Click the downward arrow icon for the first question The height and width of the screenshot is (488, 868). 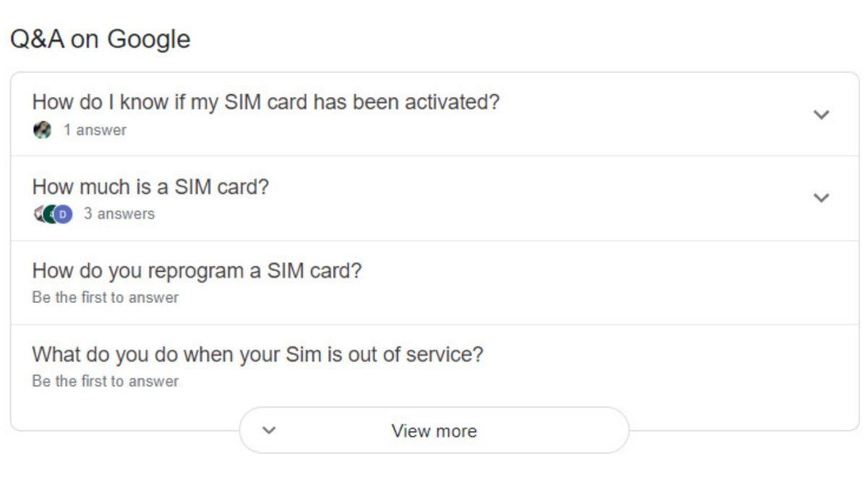coord(820,114)
